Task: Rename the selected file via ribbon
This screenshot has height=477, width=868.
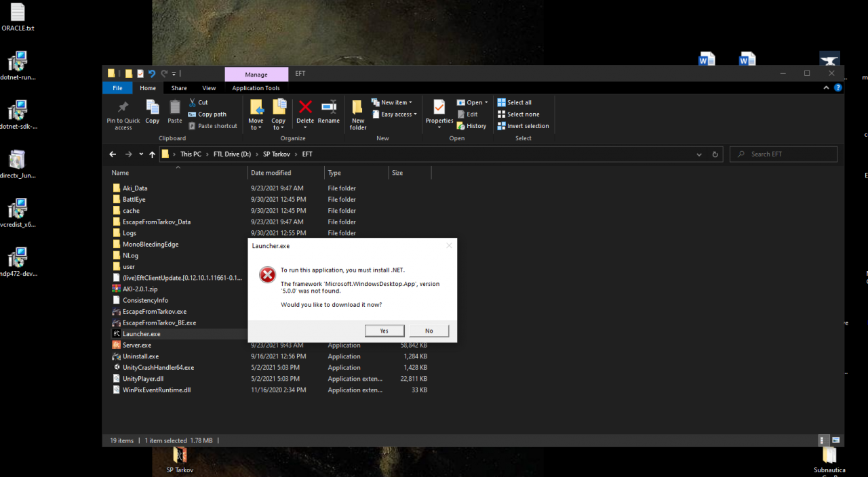Action: pos(329,112)
